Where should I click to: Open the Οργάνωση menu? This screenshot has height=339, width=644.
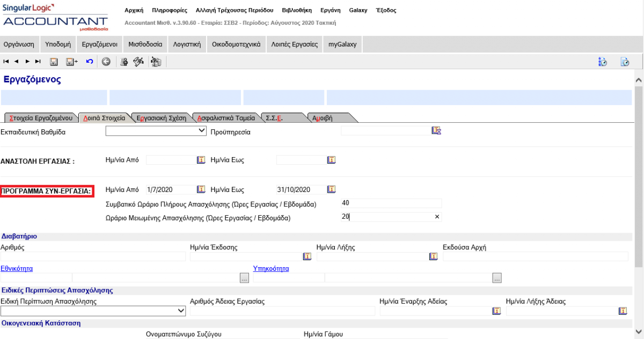(x=19, y=45)
